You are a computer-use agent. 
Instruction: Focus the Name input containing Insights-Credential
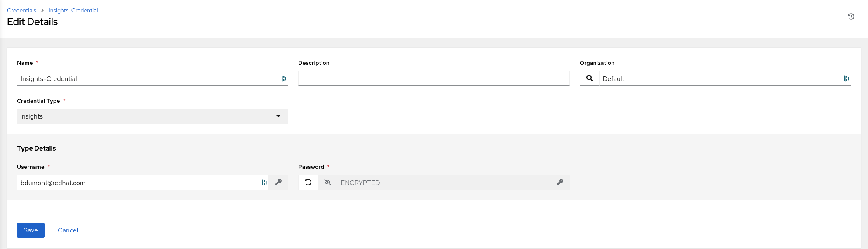pos(153,78)
